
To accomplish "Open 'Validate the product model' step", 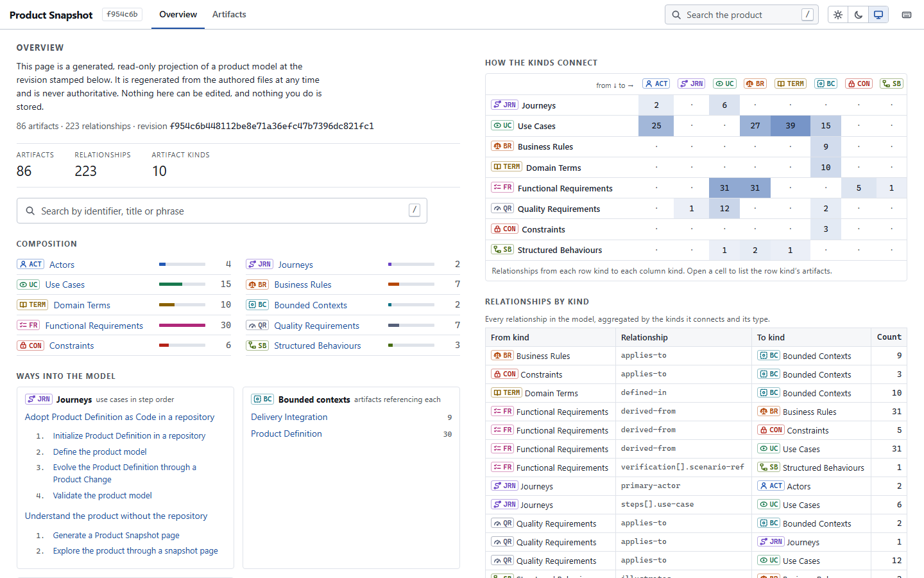I will point(103,495).
